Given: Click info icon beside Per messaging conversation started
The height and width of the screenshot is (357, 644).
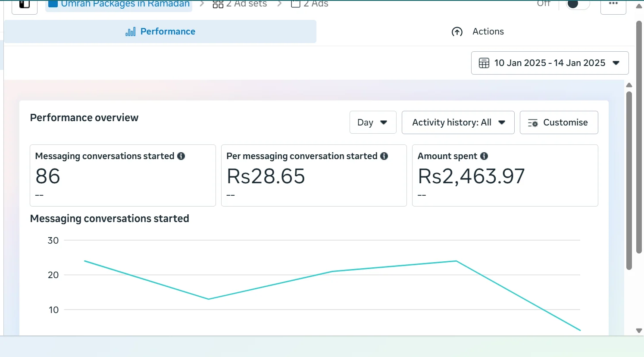Looking at the screenshot, I should pos(384,156).
